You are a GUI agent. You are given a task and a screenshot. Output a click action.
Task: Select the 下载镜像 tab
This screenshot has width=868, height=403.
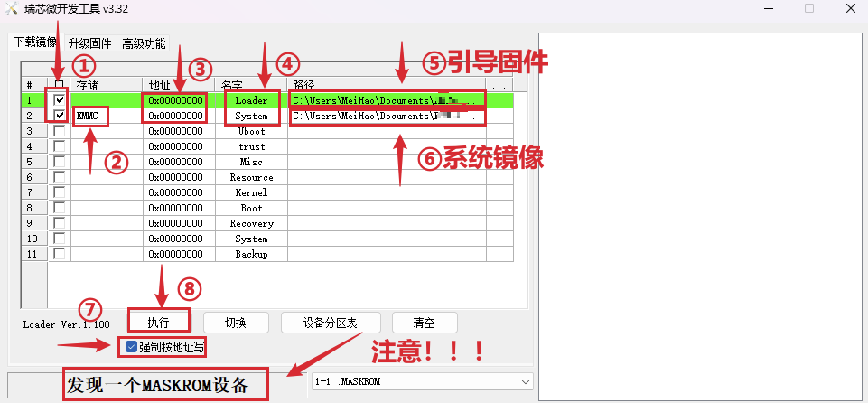pos(34,42)
